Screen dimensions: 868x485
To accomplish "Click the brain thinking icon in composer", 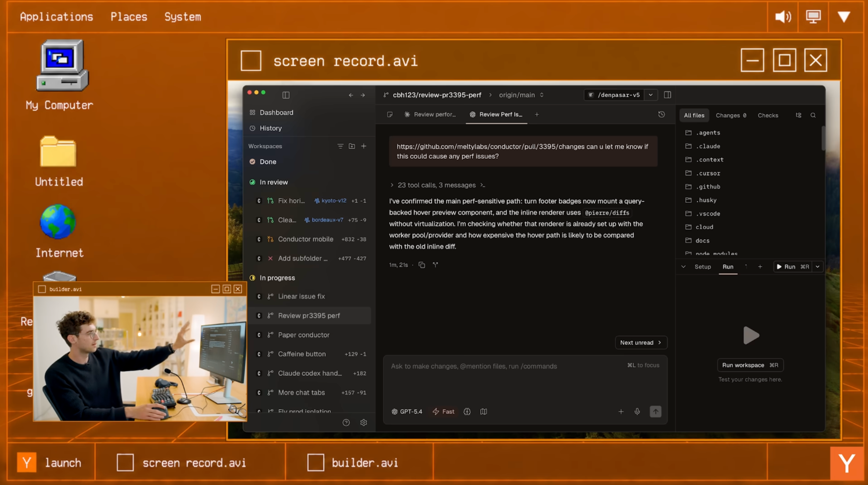I will click(x=467, y=412).
